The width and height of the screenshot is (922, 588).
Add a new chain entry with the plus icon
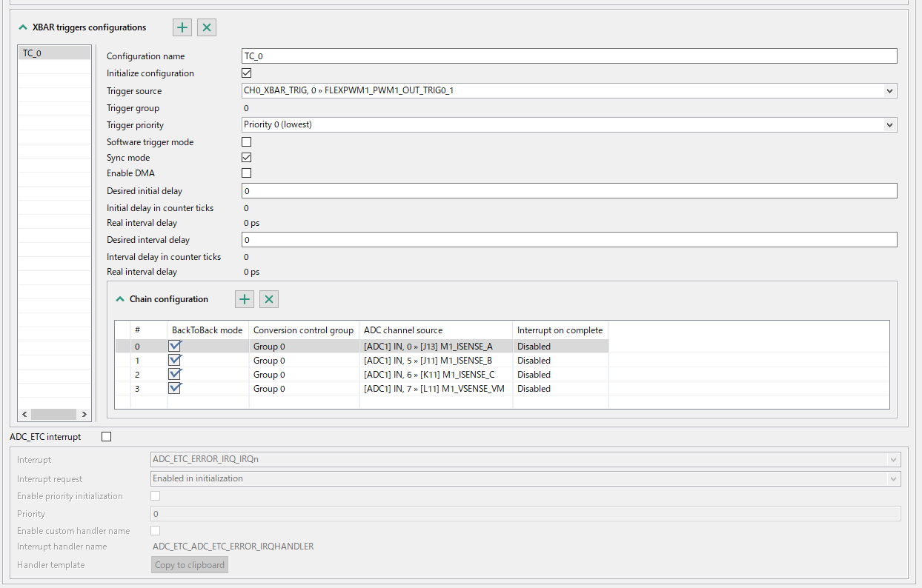click(x=244, y=298)
